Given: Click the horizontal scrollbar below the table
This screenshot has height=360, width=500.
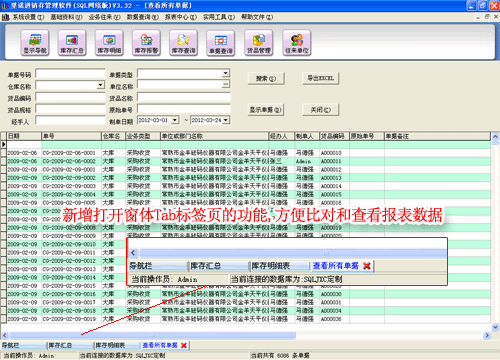Looking at the screenshot, I should tap(245, 335).
